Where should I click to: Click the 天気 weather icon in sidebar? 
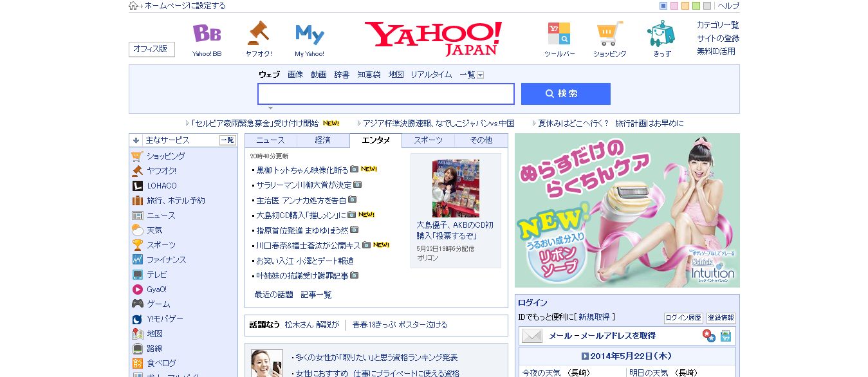click(x=137, y=230)
